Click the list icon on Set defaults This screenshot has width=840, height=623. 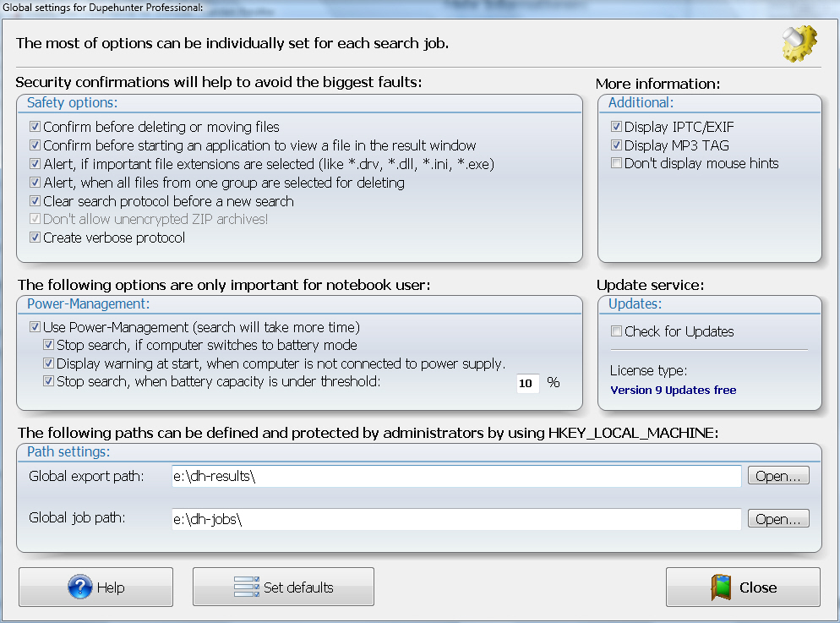point(247,587)
